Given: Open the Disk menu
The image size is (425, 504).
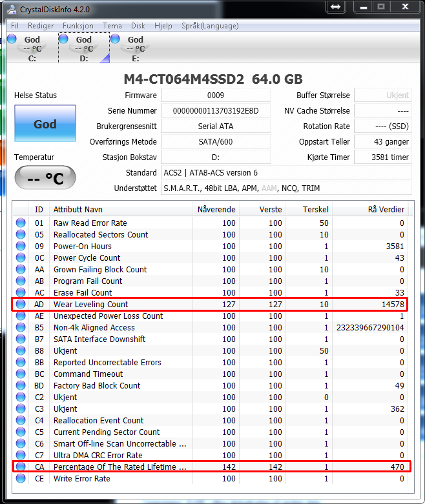Looking at the screenshot, I should (x=138, y=26).
